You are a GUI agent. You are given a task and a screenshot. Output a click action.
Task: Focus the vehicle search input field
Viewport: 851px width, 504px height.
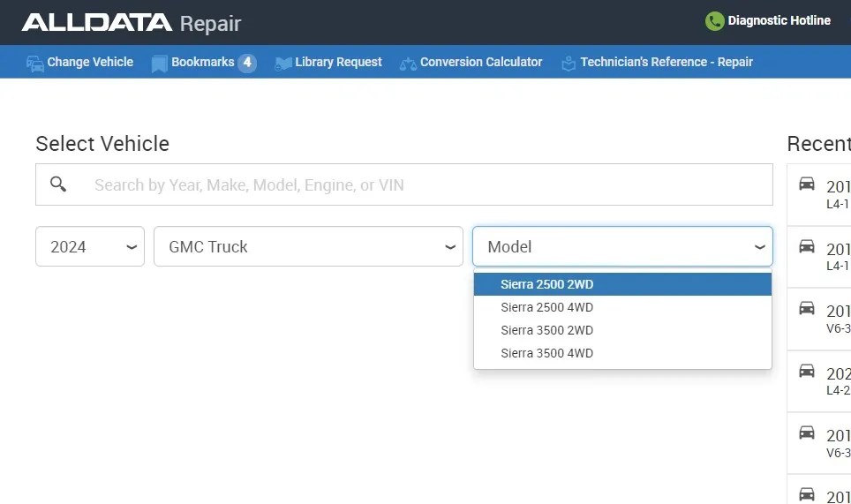(404, 184)
